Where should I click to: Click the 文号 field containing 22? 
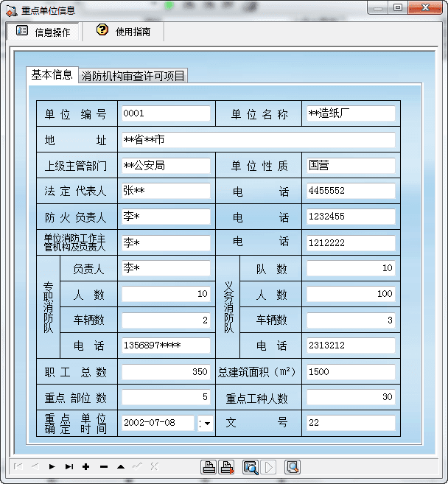point(351,423)
